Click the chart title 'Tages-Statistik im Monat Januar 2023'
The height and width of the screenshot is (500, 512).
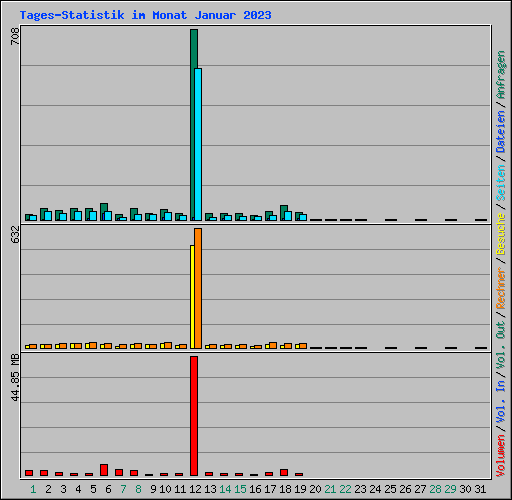pyautogui.click(x=145, y=15)
